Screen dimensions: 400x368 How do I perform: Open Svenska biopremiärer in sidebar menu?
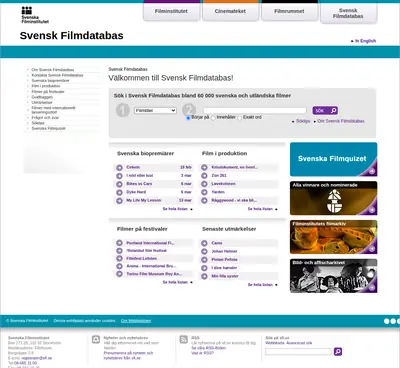point(50,81)
